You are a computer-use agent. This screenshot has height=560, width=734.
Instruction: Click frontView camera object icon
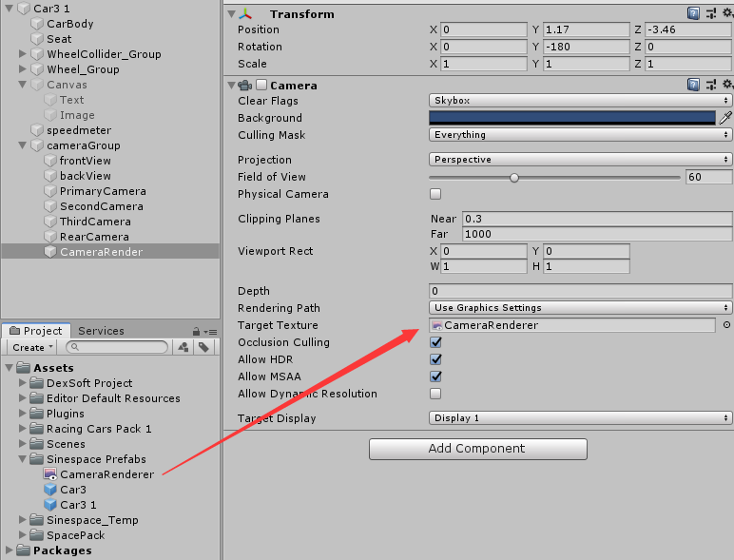pyautogui.click(x=50, y=161)
